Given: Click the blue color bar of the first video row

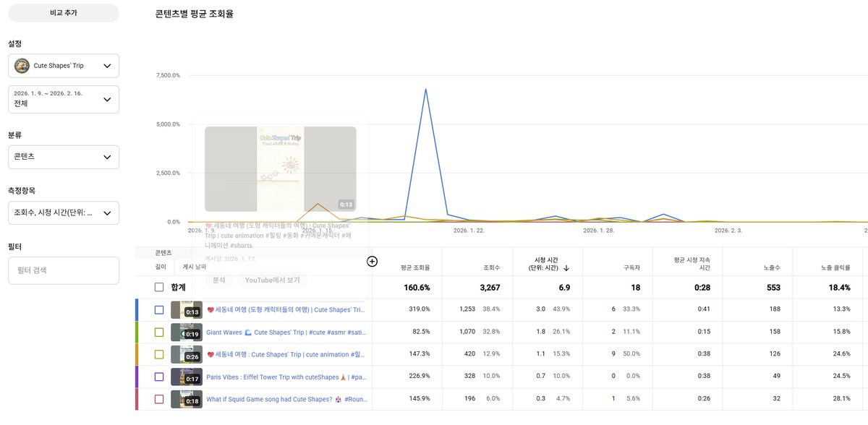Looking at the screenshot, I should 137,309.
